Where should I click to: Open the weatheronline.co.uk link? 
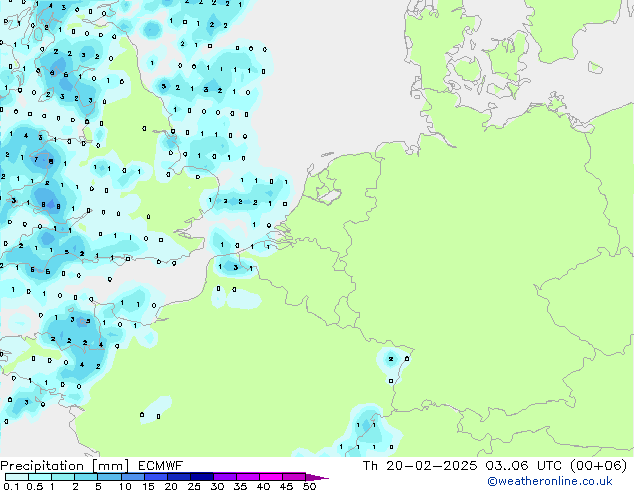click(550, 482)
